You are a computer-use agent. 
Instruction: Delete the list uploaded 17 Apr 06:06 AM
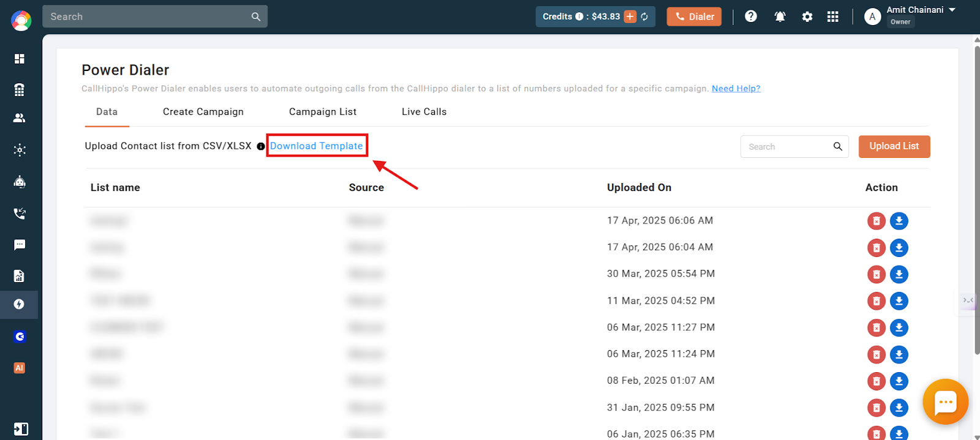(x=876, y=221)
